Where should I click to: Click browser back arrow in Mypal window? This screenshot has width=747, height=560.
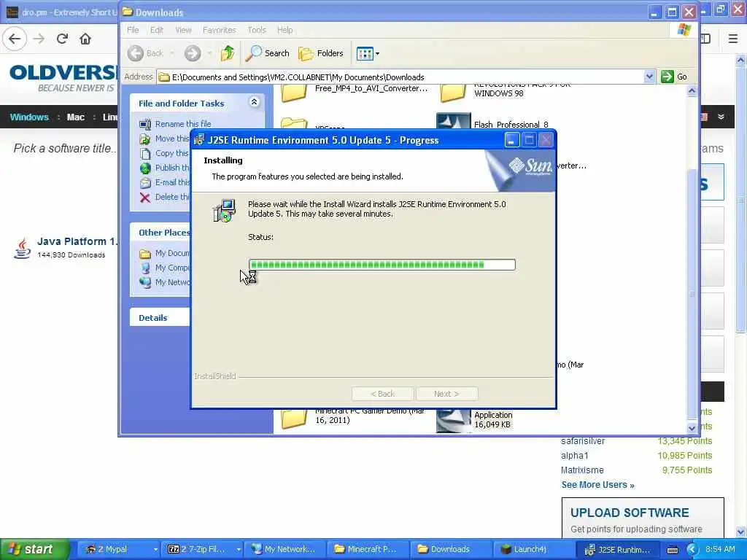point(15,39)
